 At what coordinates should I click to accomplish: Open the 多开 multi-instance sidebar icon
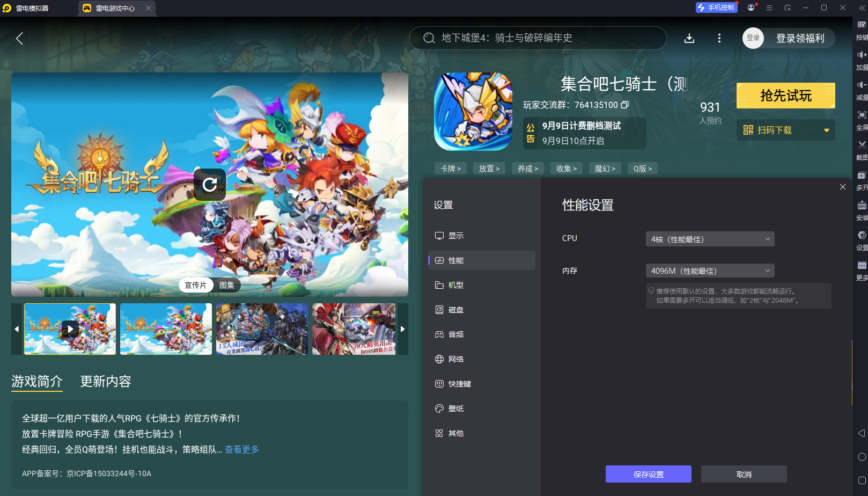(x=862, y=180)
